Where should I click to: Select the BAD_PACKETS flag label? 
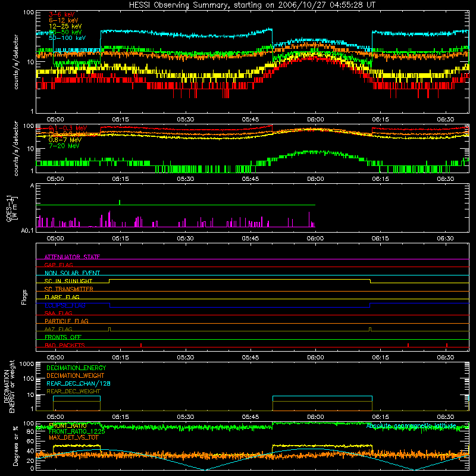point(65,345)
